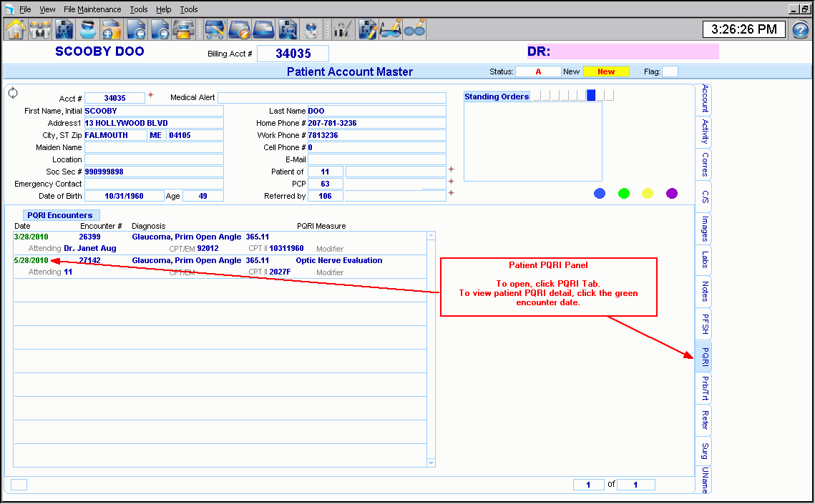Click the empty Flag box
This screenshot has height=504, width=815.
coord(670,71)
